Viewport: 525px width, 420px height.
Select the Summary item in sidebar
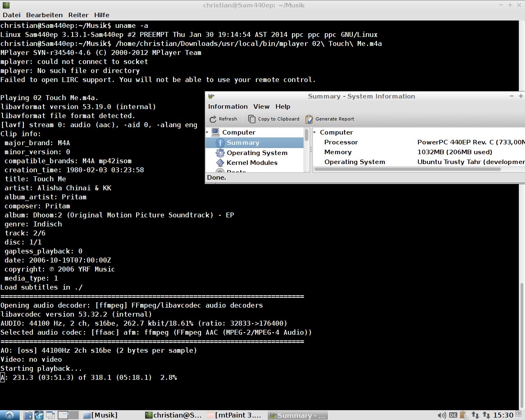tap(243, 143)
